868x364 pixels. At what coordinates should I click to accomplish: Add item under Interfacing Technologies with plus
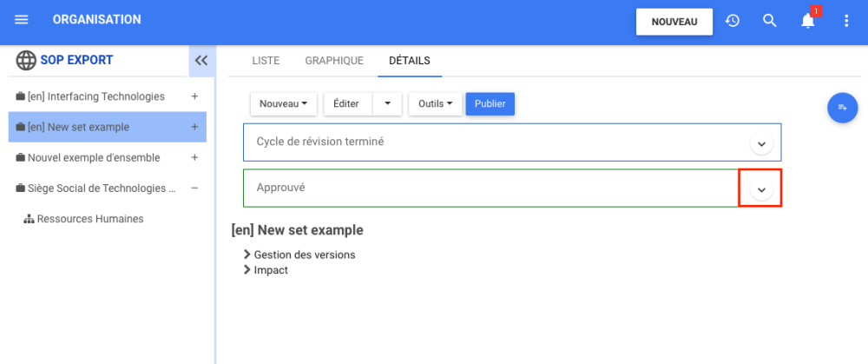(194, 96)
